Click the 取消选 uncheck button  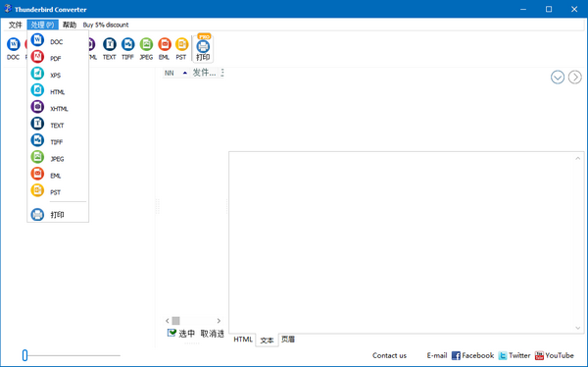pyautogui.click(x=212, y=334)
